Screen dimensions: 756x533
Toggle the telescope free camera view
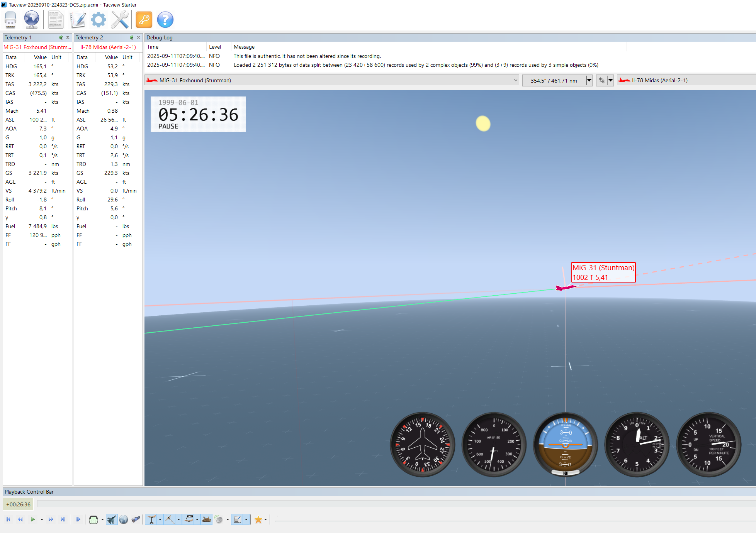pyautogui.click(x=136, y=519)
